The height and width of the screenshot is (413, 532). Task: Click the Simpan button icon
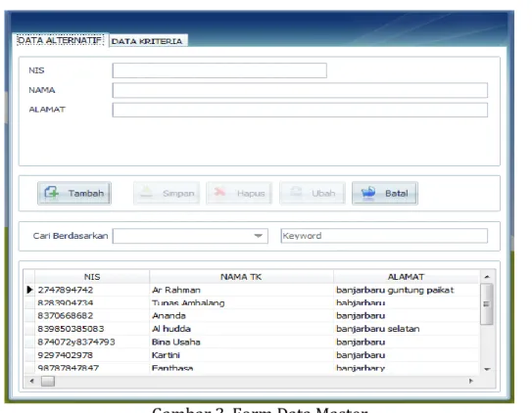pos(147,193)
